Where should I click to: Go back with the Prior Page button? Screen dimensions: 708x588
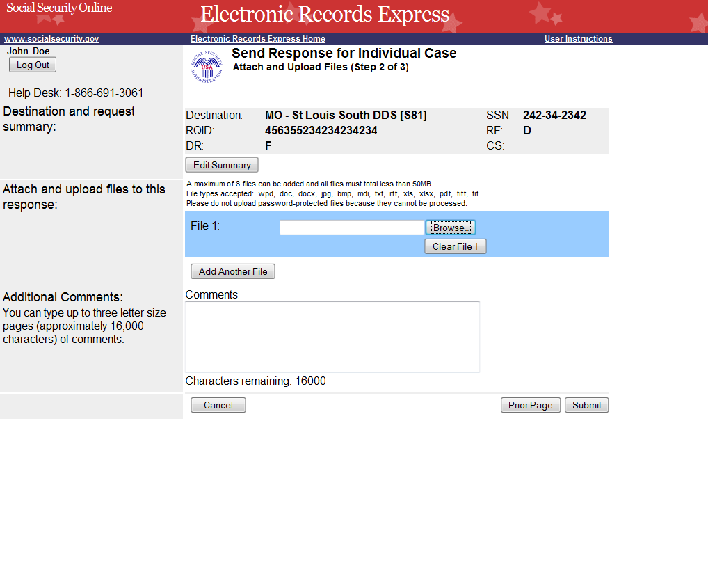531,405
